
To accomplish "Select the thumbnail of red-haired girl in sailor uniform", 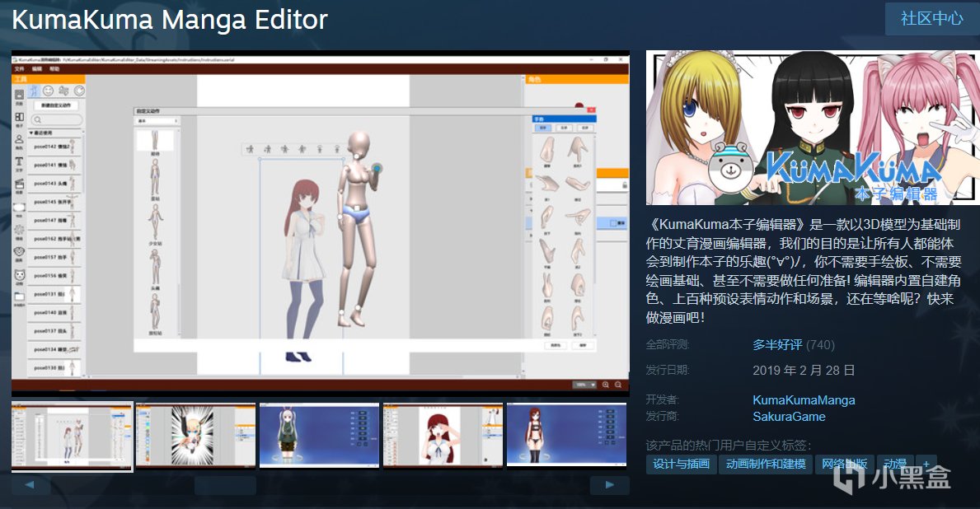I will click(x=443, y=436).
